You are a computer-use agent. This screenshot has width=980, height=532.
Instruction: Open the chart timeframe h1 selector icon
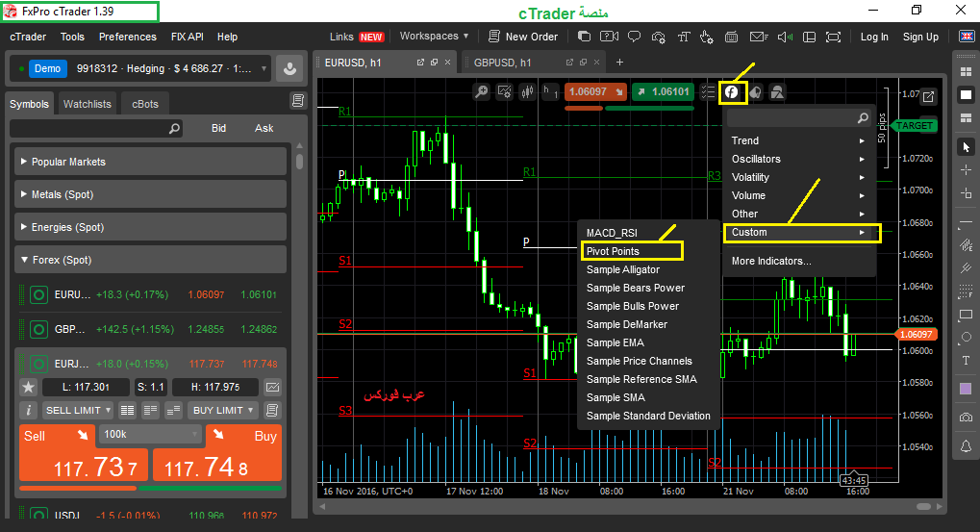point(550,92)
